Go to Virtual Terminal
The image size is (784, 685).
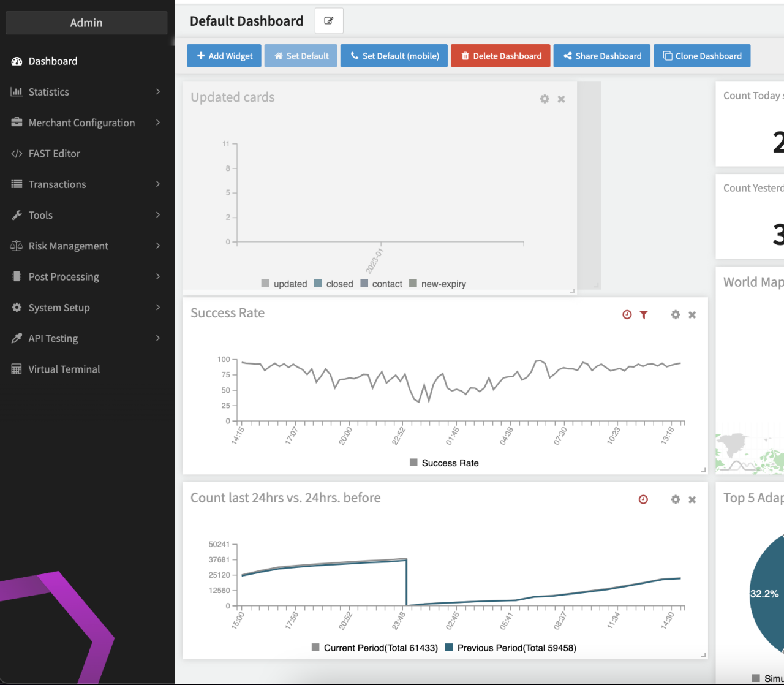coord(64,369)
